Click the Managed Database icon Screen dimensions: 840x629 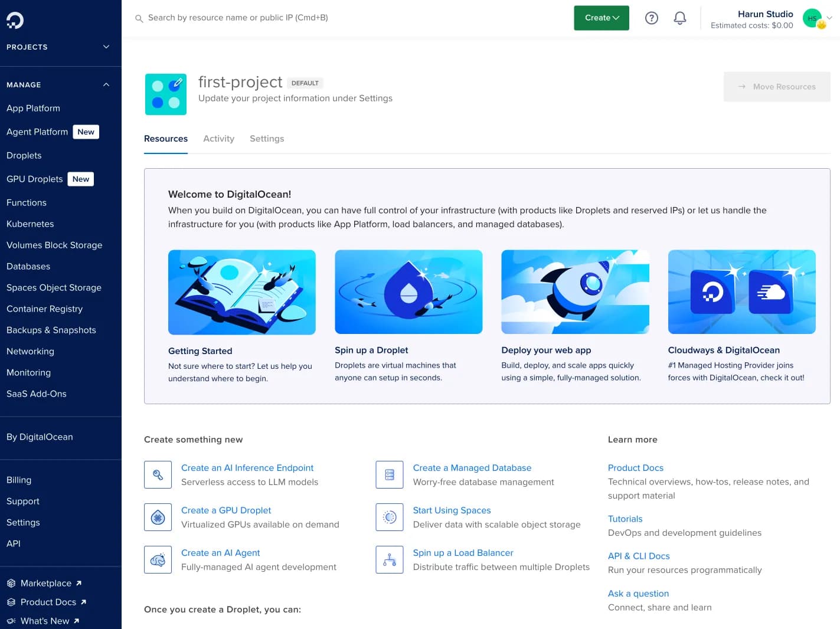pos(389,474)
